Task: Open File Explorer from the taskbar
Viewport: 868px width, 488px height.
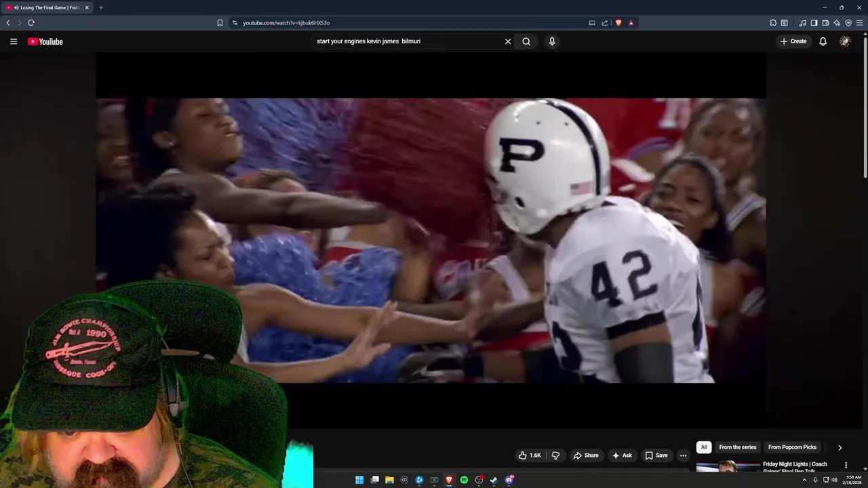Action: pyautogui.click(x=389, y=480)
